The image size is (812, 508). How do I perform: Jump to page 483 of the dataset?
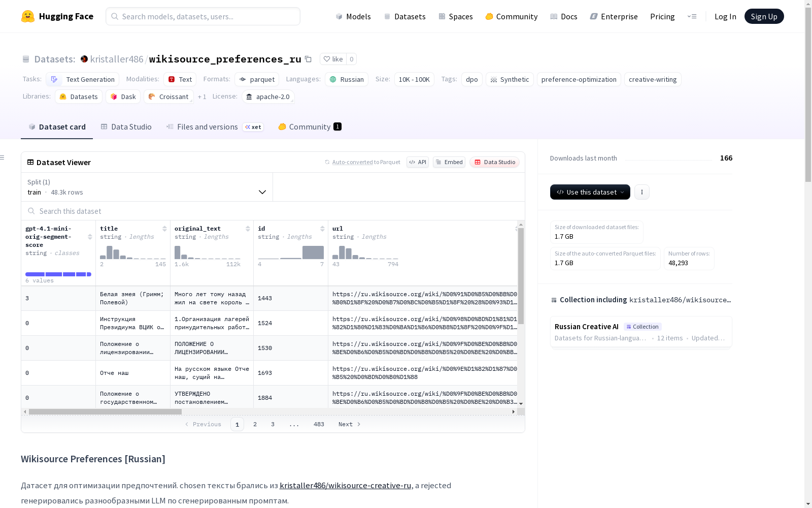click(319, 424)
